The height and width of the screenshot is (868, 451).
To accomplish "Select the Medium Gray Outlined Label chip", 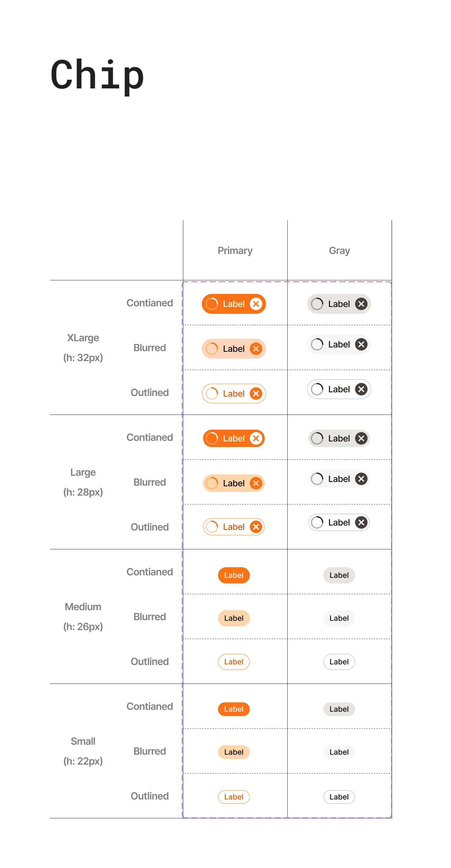I will pyautogui.click(x=339, y=662).
